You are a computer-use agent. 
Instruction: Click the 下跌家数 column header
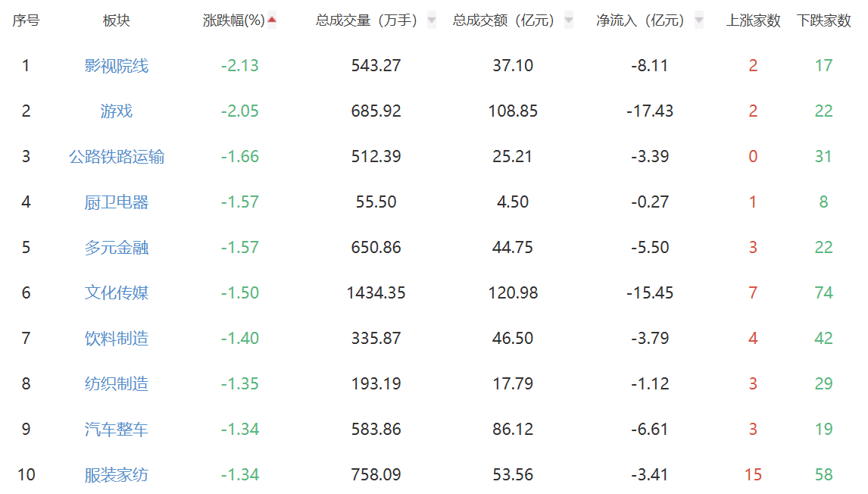[824, 21]
